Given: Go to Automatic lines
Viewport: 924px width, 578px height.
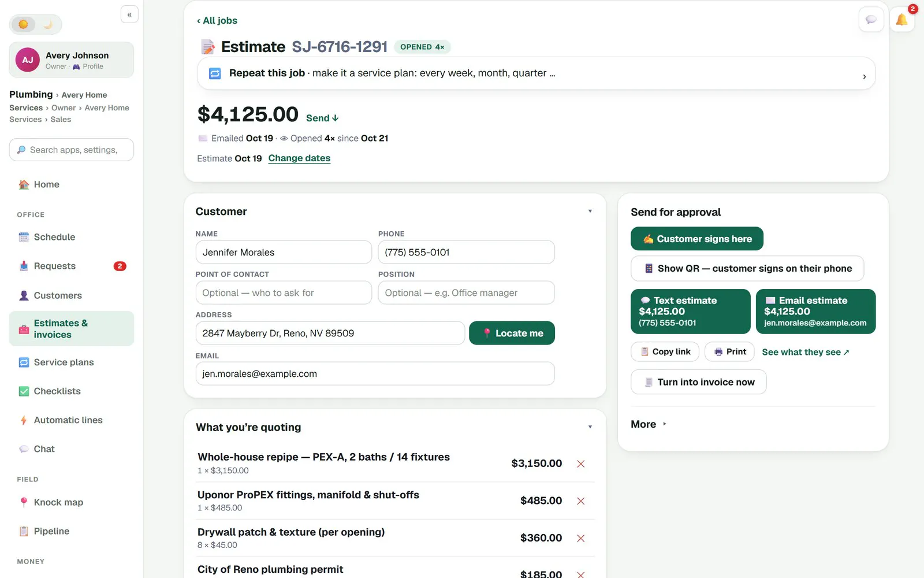Looking at the screenshot, I should tap(72, 420).
